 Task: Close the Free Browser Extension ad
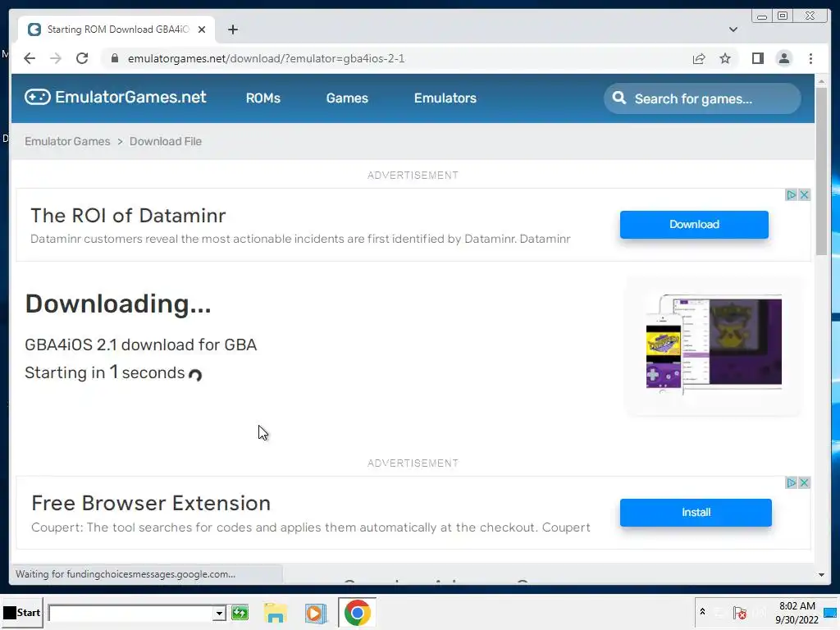click(804, 482)
